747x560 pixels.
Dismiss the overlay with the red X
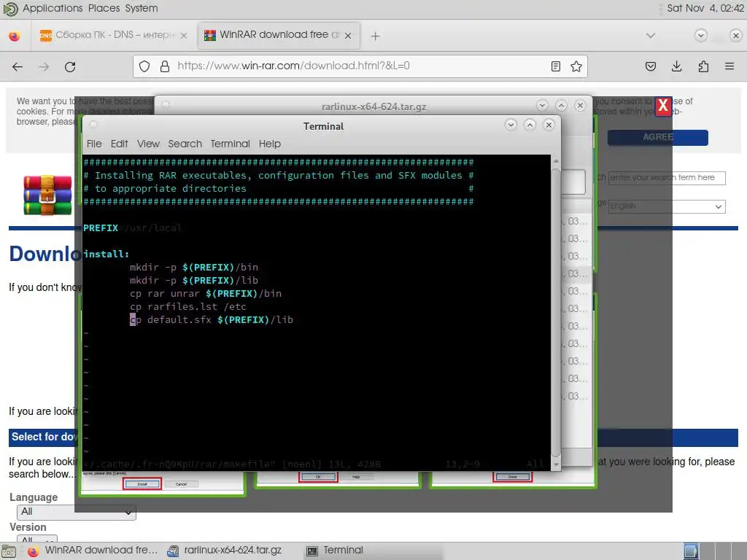coord(662,106)
